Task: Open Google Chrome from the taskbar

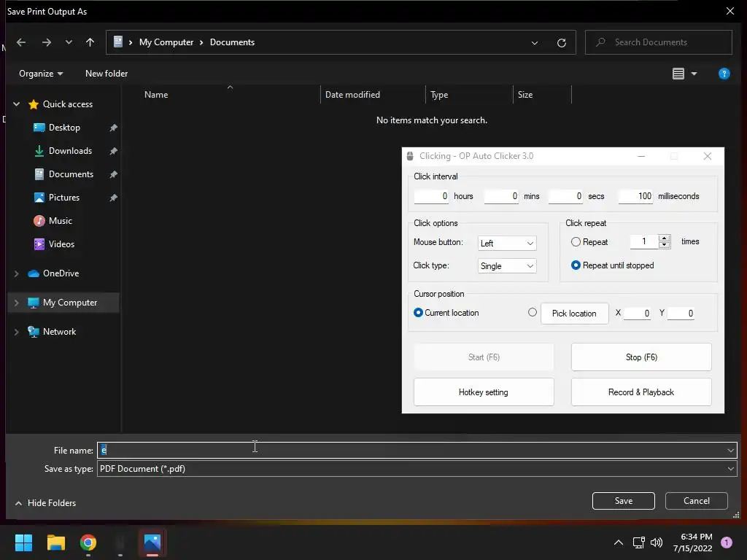Action: 88,542
